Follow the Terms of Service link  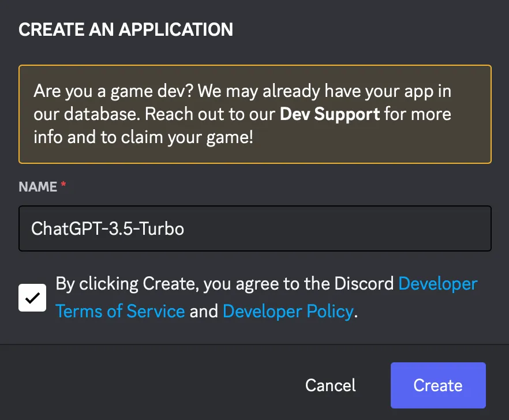[120, 312]
